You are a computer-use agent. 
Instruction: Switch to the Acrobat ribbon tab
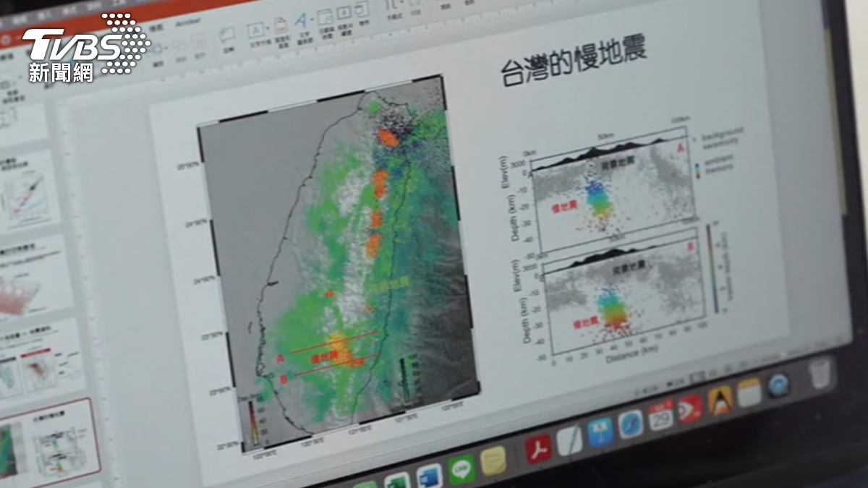pos(187,22)
